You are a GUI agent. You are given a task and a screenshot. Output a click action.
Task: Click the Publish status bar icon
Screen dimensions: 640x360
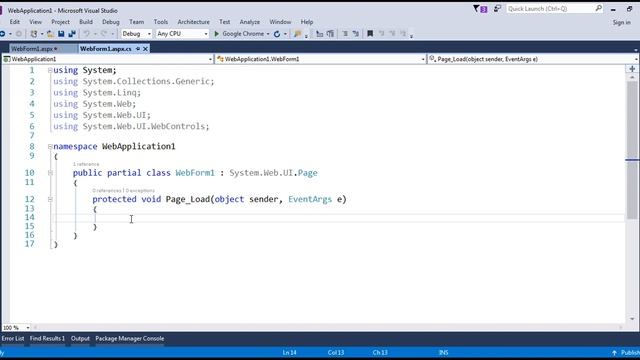point(614,353)
